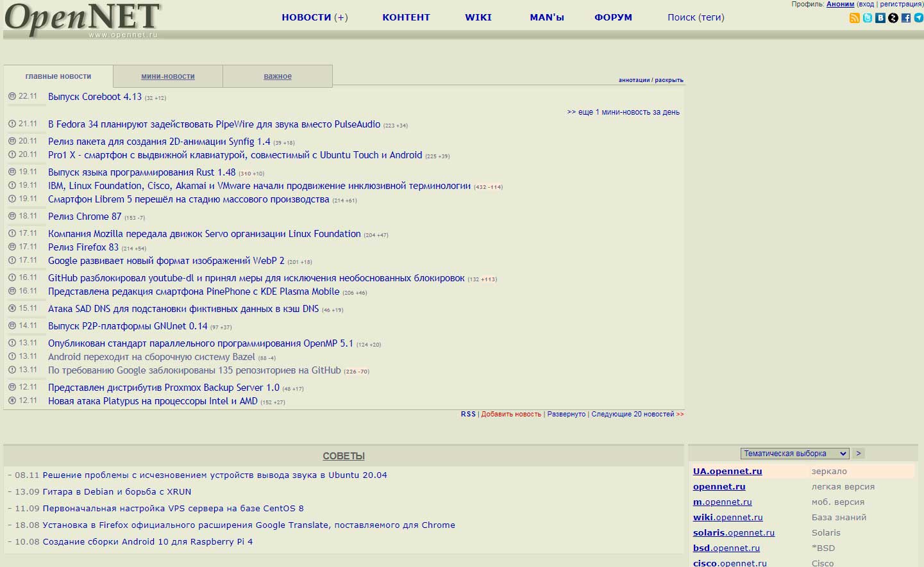Open the Facebook icon in header
This screenshot has height=567, width=924.
point(905,18)
